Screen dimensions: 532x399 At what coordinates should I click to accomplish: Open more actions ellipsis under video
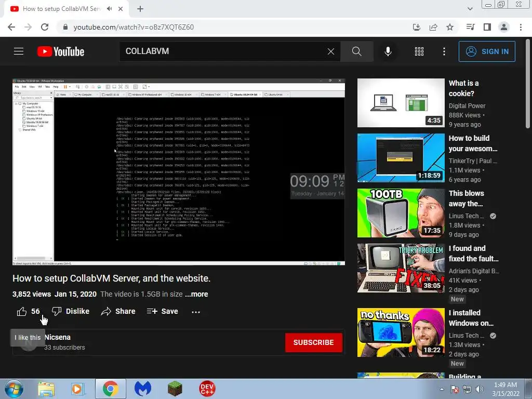(196, 312)
